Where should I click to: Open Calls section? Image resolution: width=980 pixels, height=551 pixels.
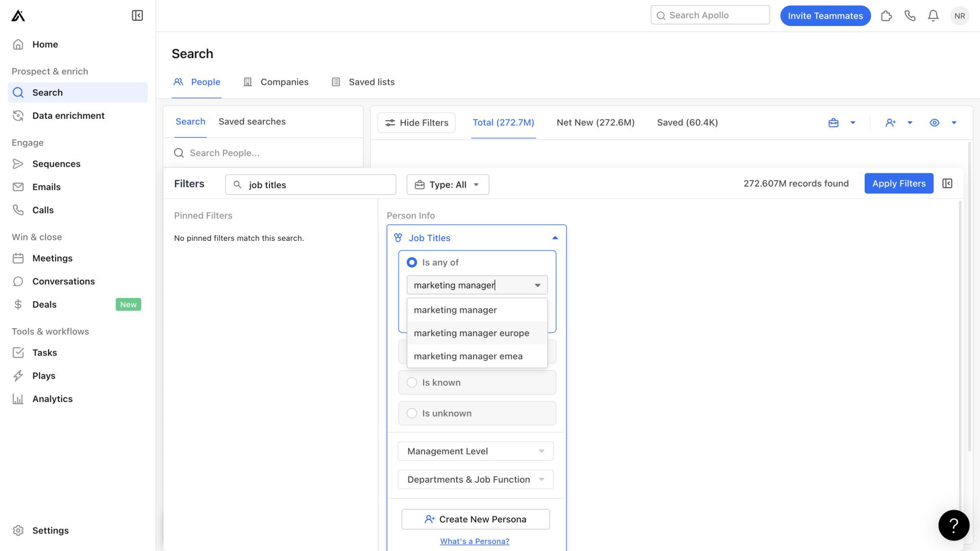pos(78,210)
